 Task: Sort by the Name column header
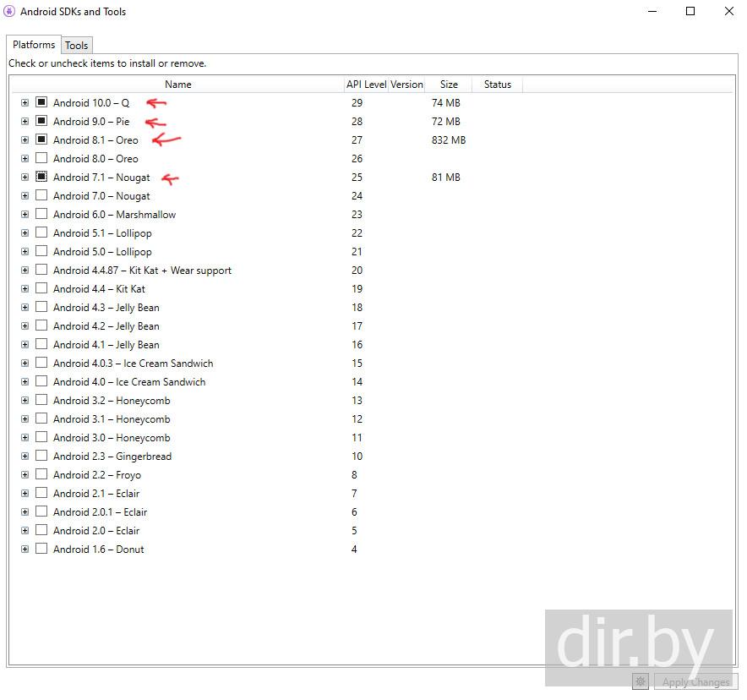pyautogui.click(x=178, y=85)
